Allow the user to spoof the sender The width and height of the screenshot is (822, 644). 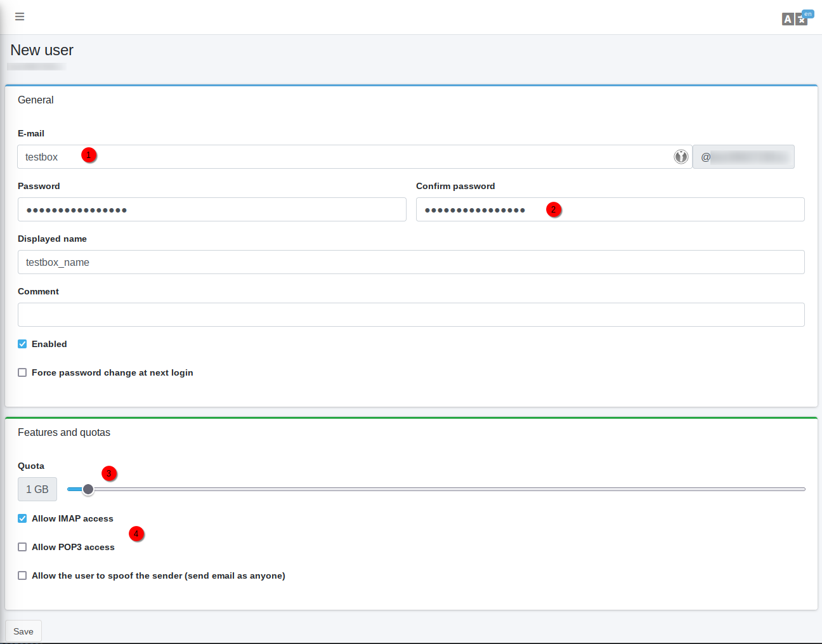[x=22, y=575]
